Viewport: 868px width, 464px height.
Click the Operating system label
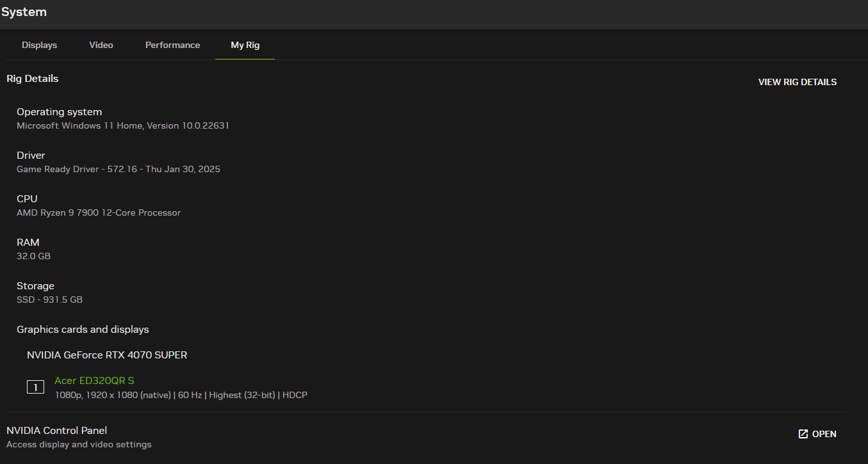[x=59, y=112]
